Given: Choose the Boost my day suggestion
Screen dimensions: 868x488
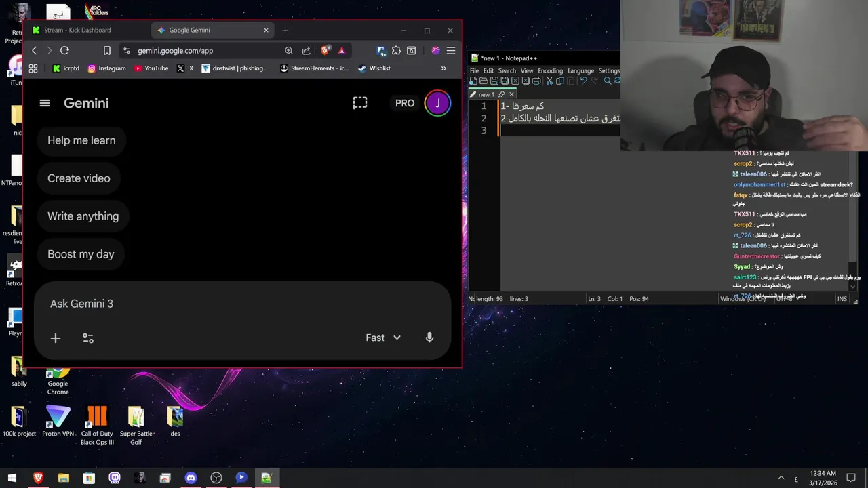Looking at the screenshot, I should point(81,254).
